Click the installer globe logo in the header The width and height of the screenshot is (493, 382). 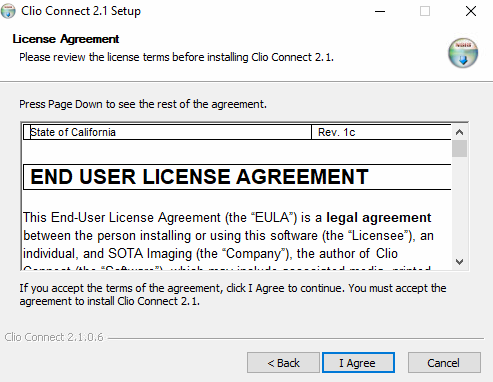(463, 53)
